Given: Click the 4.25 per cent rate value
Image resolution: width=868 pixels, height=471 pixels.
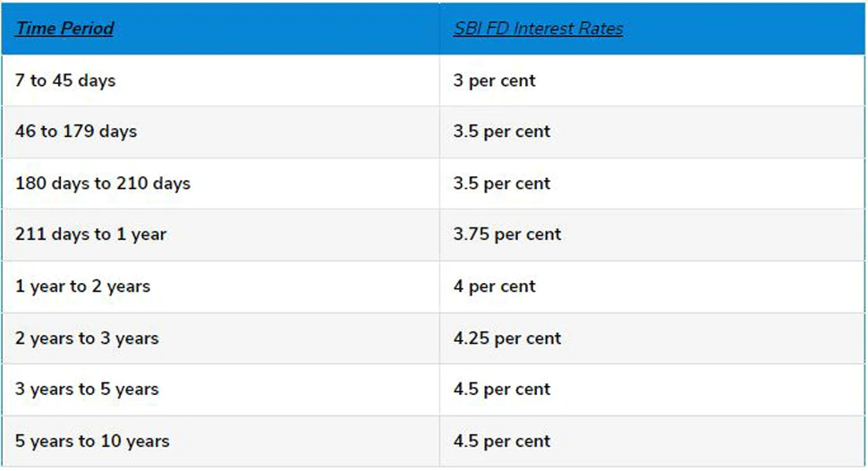Looking at the screenshot, I should click(506, 338).
